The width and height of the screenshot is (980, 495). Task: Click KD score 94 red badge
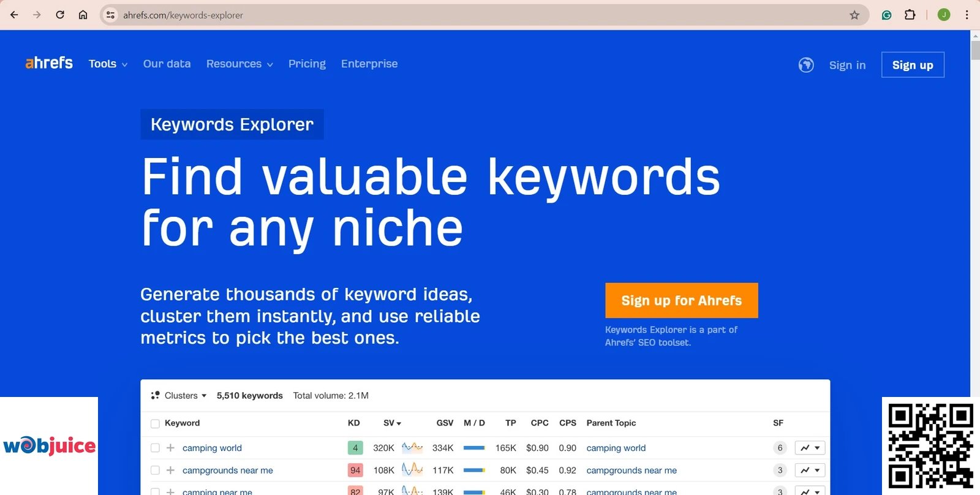[x=355, y=470]
